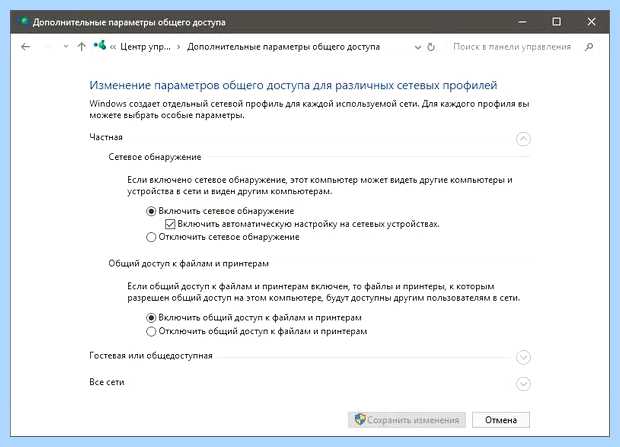Click the page title Изменение параметров общего доступа

(x=293, y=85)
